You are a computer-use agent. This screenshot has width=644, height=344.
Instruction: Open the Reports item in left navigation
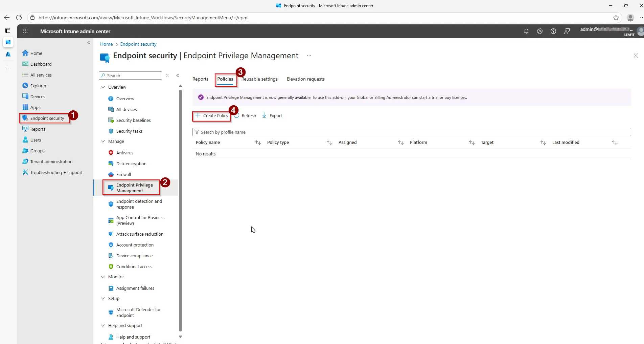pos(38,129)
